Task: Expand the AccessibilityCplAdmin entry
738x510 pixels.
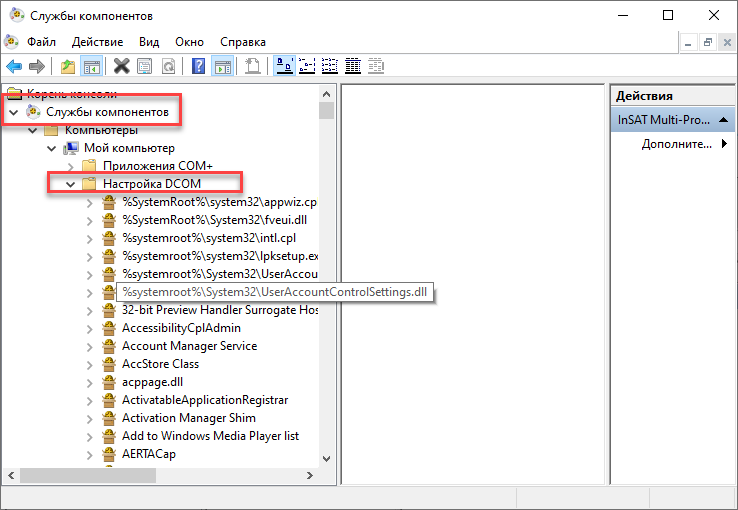Action: [x=89, y=329]
